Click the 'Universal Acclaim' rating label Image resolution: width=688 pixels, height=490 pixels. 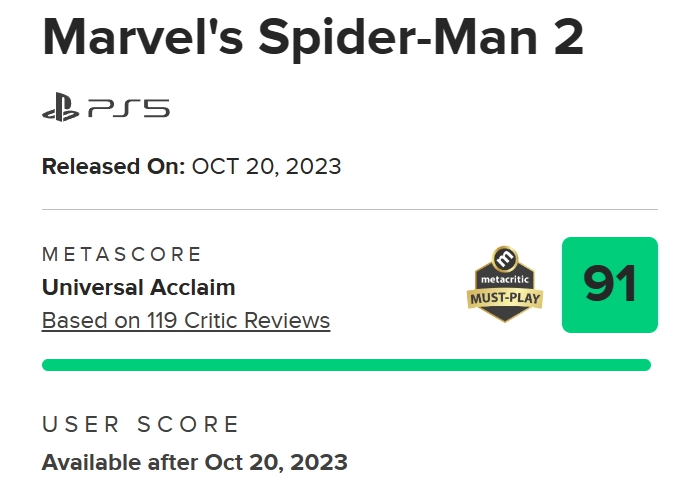click(139, 288)
